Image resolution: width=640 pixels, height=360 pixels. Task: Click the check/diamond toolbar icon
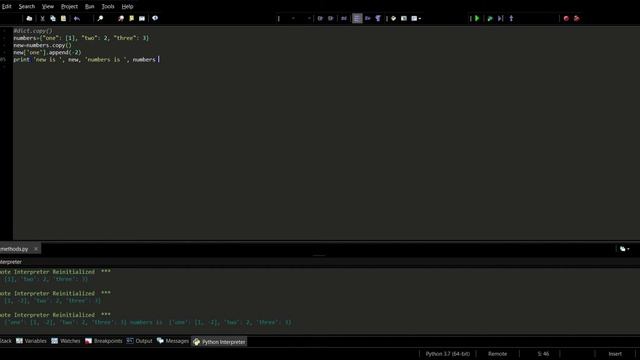click(393, 18)
